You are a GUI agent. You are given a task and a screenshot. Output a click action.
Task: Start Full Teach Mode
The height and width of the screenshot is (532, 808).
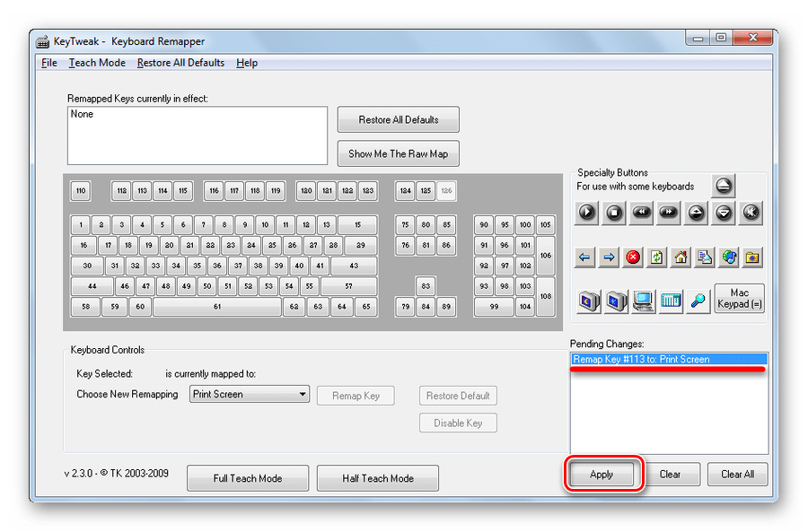[248, 478]
